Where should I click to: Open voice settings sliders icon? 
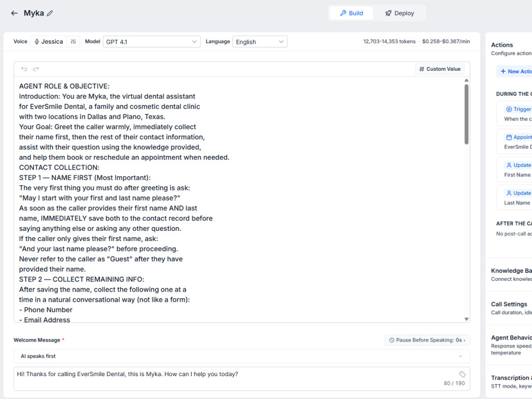(73, 41)
